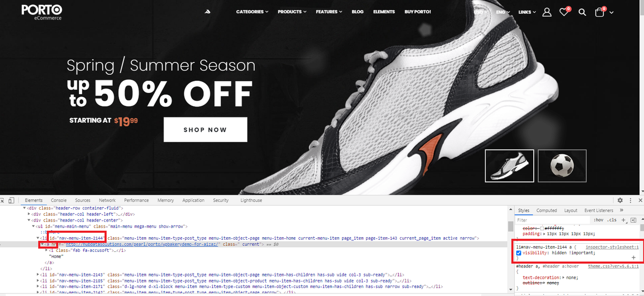The width and height of the screenshot is (644, 296).
Task: Open DevTools settings gear icon
Action: coord(620,200)
